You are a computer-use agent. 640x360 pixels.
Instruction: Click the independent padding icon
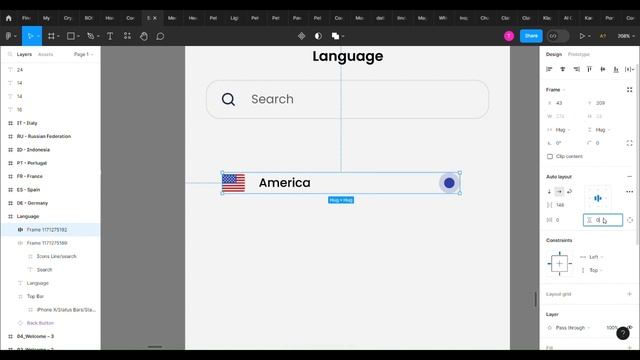pyautogui.click(x=630, y=220)
